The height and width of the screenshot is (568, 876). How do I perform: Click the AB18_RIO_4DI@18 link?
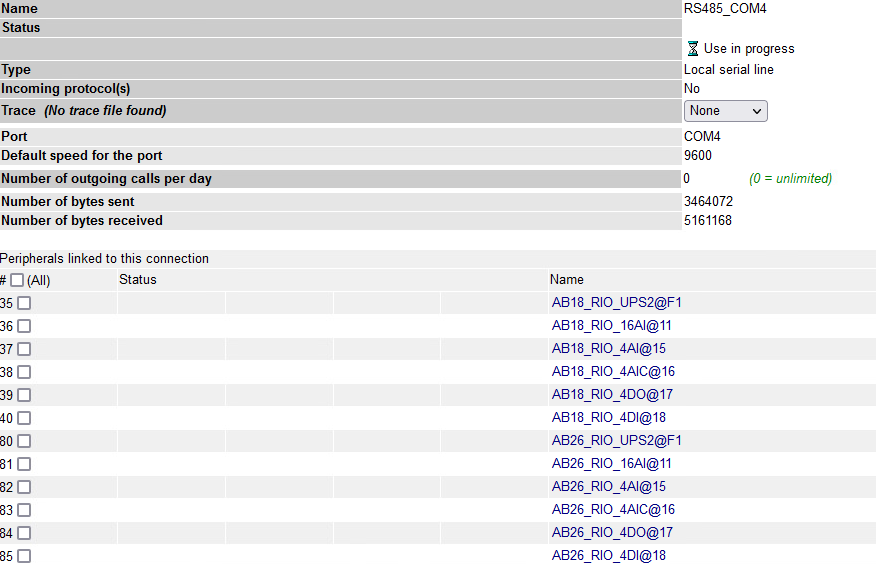[x=608, y=417]
